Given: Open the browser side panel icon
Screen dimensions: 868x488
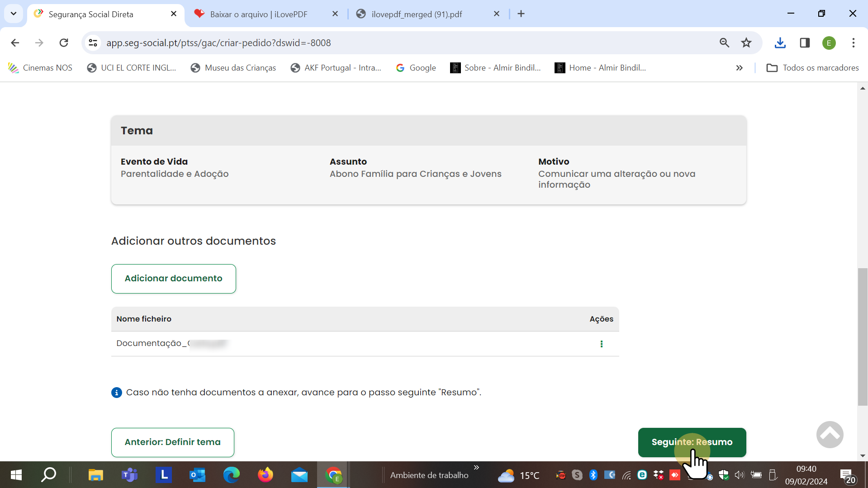Looking at the screenshot, I should coord(804,43).
